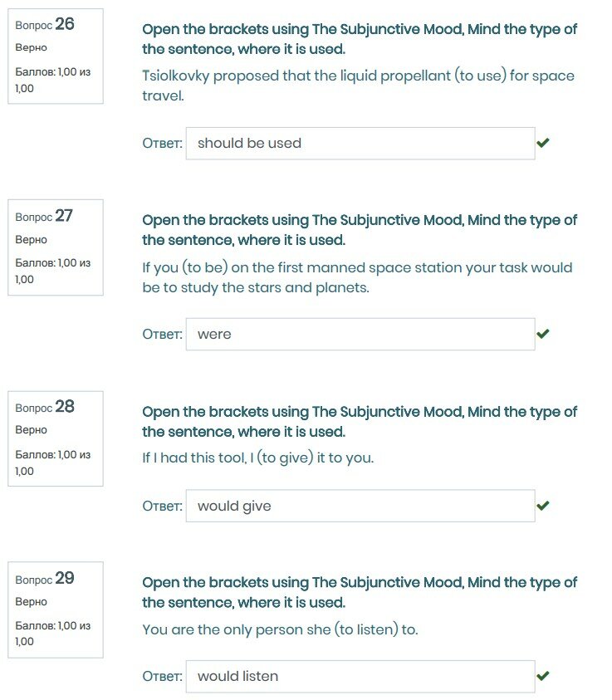
Task: Click the sentence 'If I had this tool'
Action: click(x=257, y=458)
